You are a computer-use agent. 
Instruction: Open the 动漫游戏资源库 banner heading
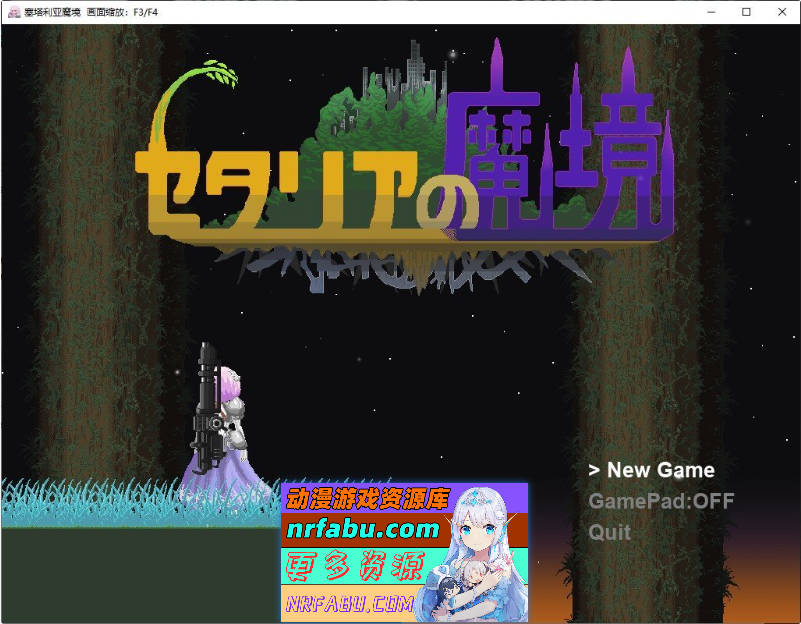(368, 497)
